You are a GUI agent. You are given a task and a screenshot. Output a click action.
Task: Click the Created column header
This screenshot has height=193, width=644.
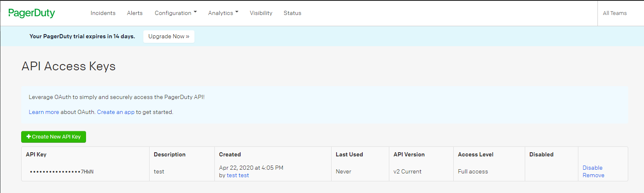pyautogui.click(x=230, y=154)
